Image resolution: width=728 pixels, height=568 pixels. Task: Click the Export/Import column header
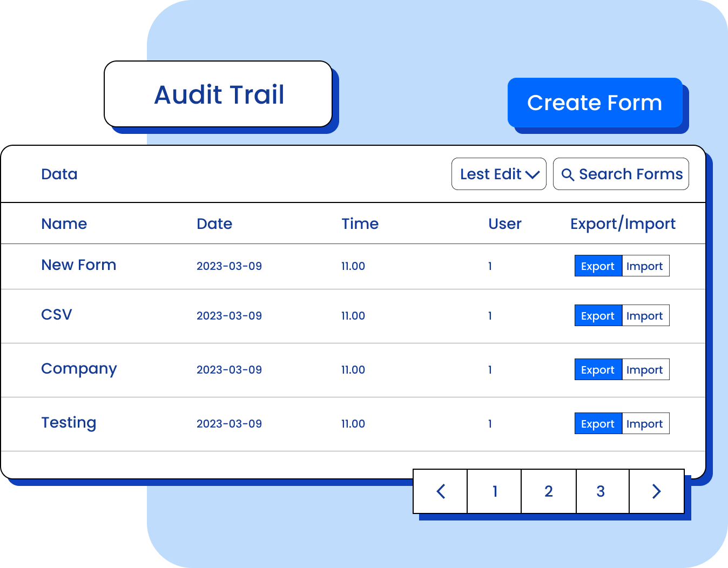(x=623, y=224)
